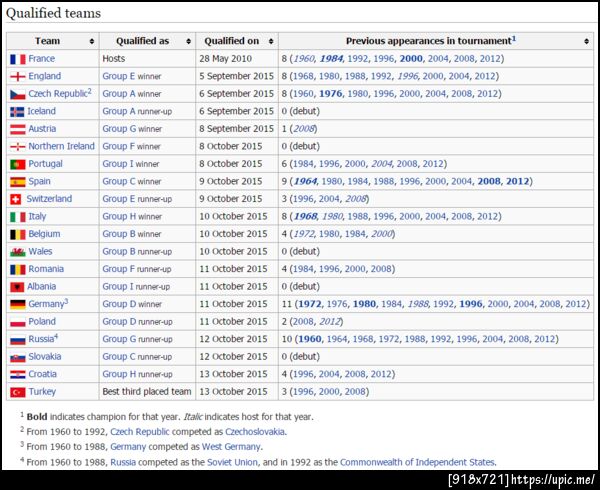Open Group A link in Iceland row
The image size is (600, 490).
click(119, 112)
